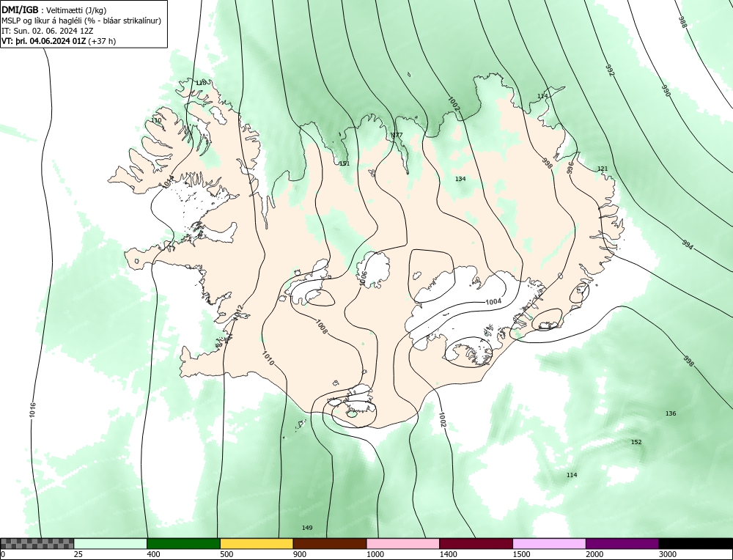Click the brown 900–1000 legend swatch

click(x=330, y=543)
